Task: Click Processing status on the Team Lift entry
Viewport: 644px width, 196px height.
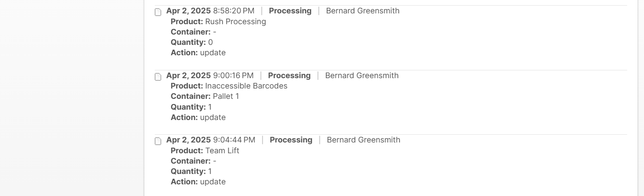Action: (291, 140)
